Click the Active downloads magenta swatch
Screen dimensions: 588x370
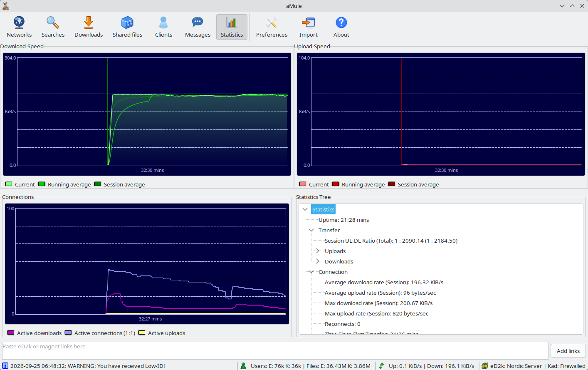pyautogui.click(x=11, y=333)
